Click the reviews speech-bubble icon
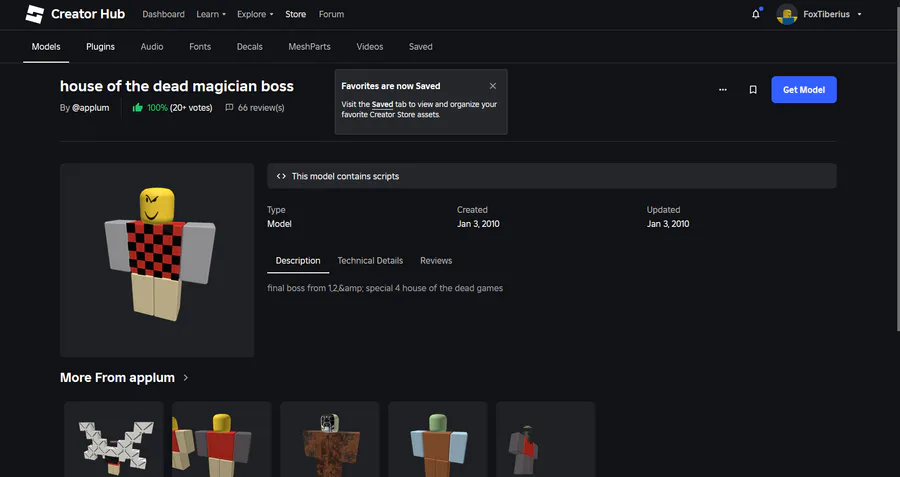Image resolution: width=900 pixels, height=477 pixels. 229,107
